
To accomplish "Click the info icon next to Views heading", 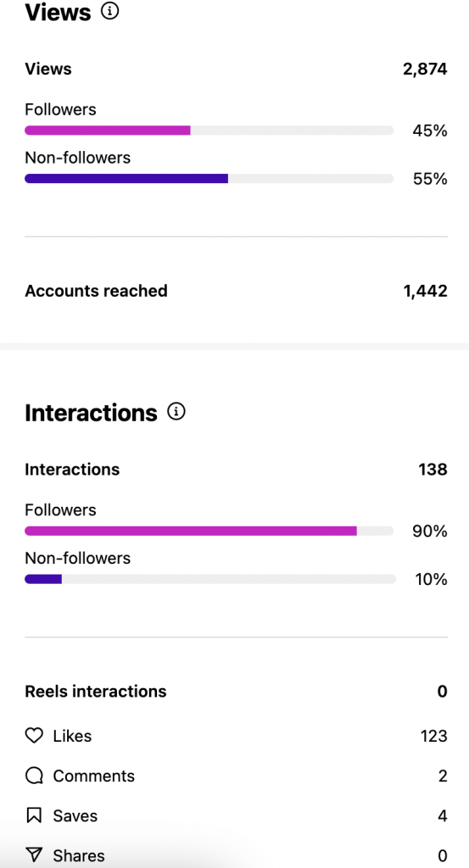I will 109,10.
